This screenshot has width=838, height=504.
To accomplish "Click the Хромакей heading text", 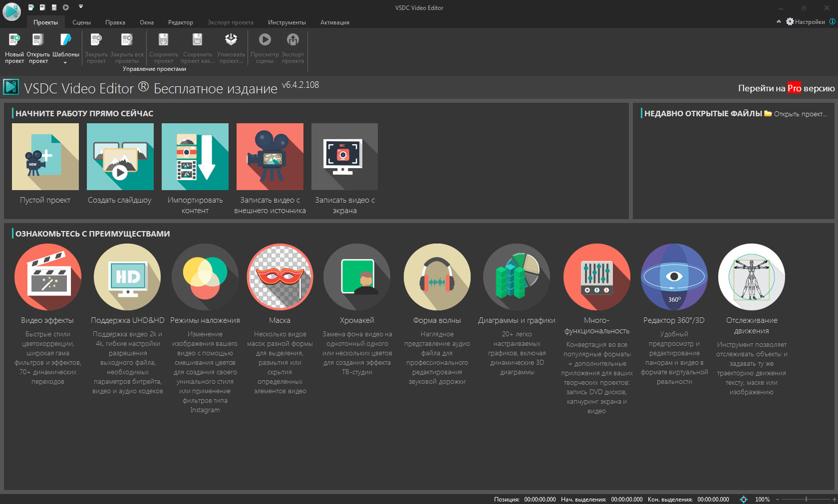I will (357, 320).
